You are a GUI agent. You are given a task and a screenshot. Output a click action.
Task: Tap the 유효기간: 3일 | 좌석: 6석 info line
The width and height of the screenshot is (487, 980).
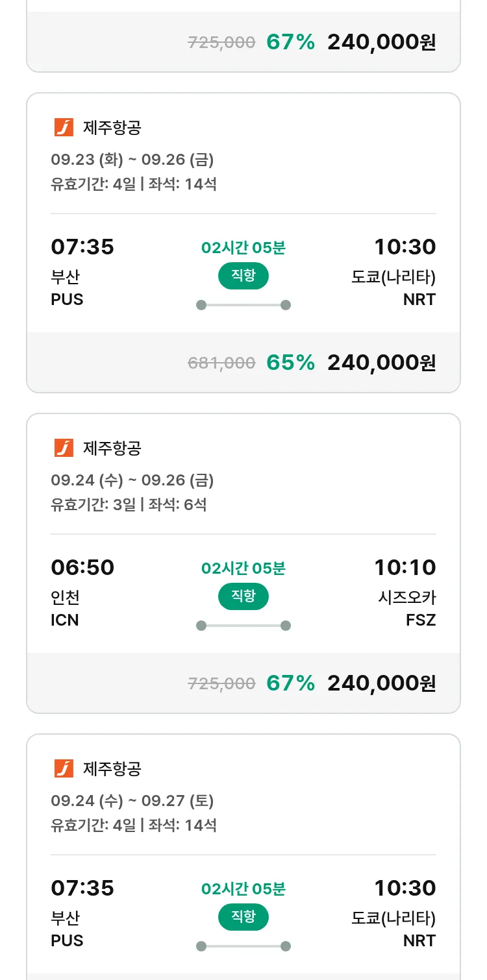point(129,504)
